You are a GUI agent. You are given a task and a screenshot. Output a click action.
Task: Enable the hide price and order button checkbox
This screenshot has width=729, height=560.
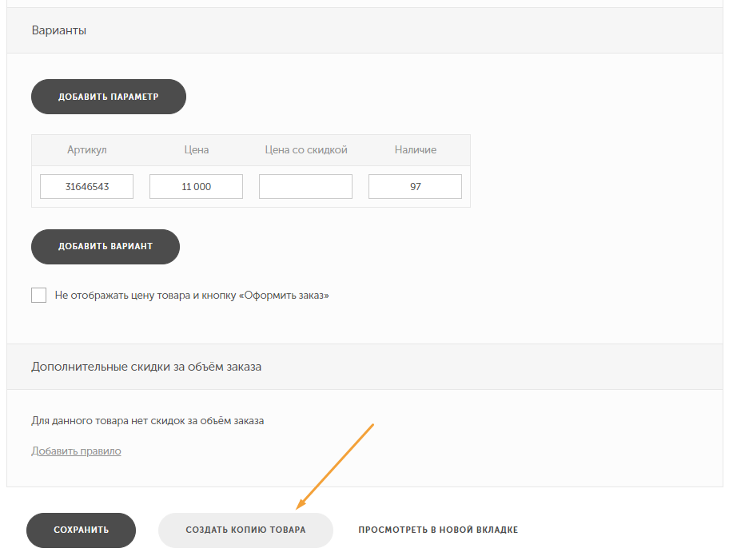(38, 295)
